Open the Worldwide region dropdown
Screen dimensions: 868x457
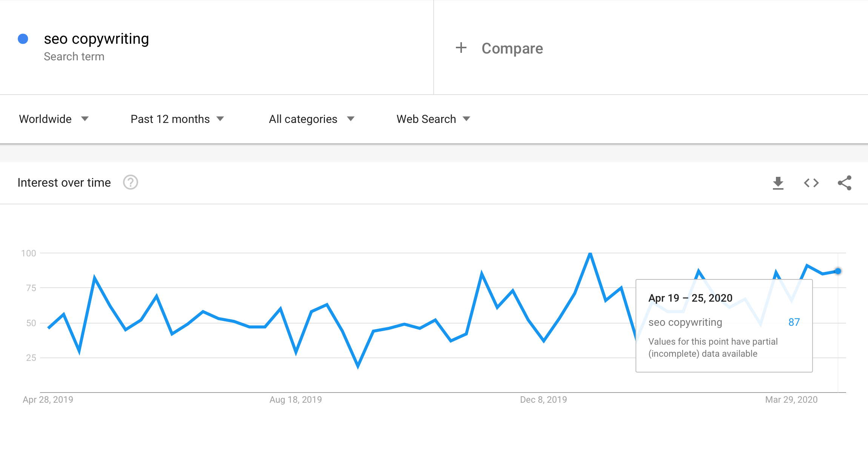54,119
